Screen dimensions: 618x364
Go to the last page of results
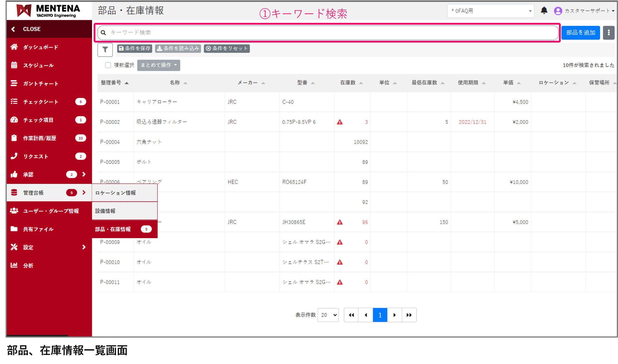point(409,315)
